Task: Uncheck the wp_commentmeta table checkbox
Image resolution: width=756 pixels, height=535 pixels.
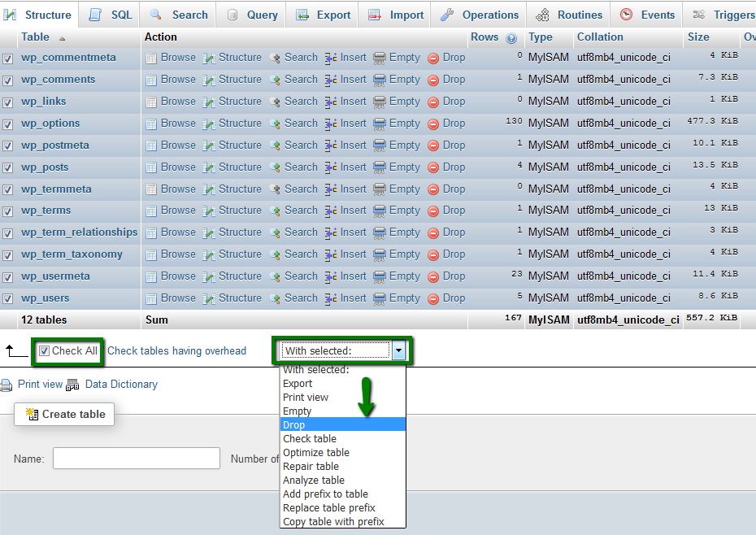Action: tap(7, 59)
